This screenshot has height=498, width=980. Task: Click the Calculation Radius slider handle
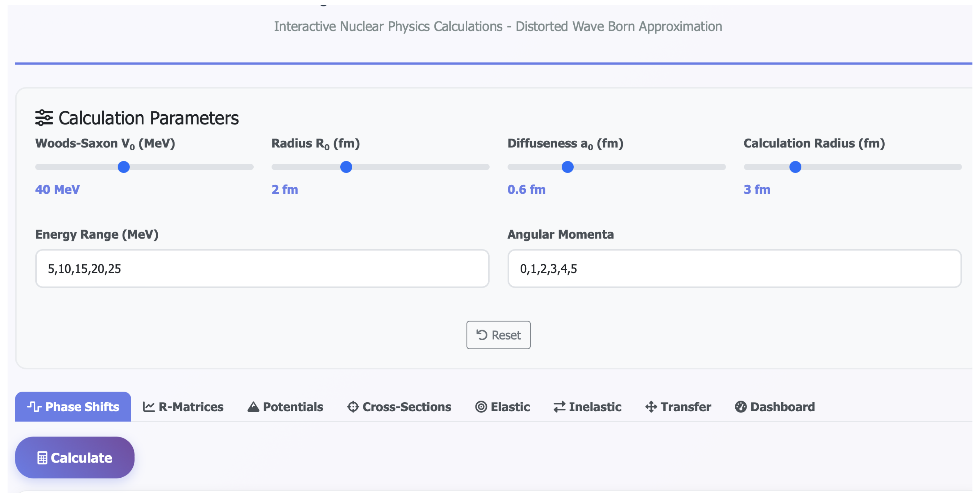(796, 167)
